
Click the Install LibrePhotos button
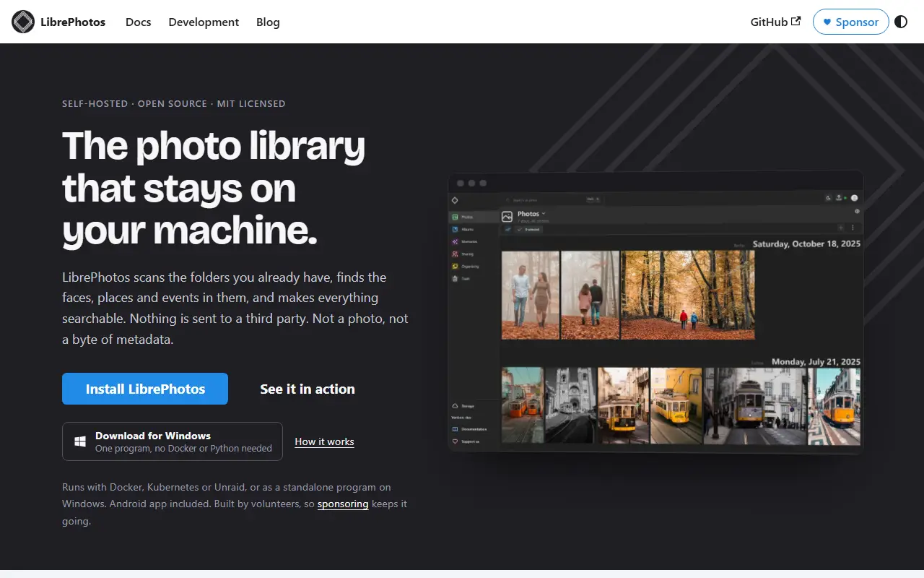145,389
